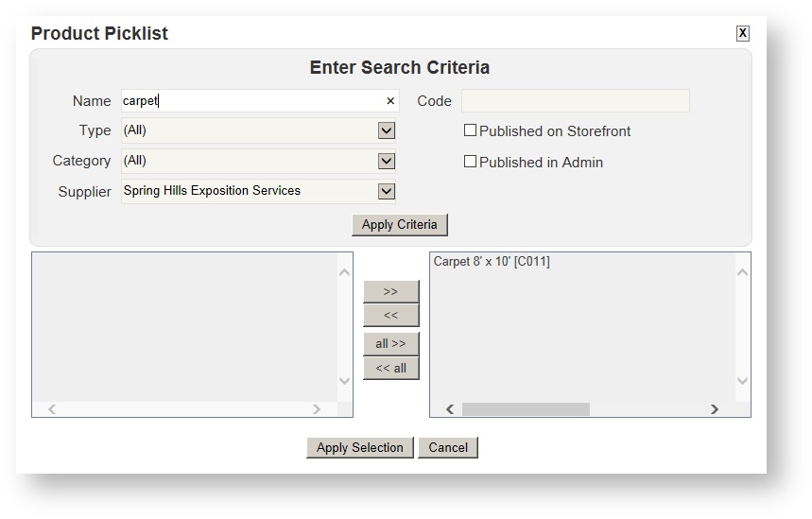
Task: Click into the Name search field
Action: tap(251, 101)
